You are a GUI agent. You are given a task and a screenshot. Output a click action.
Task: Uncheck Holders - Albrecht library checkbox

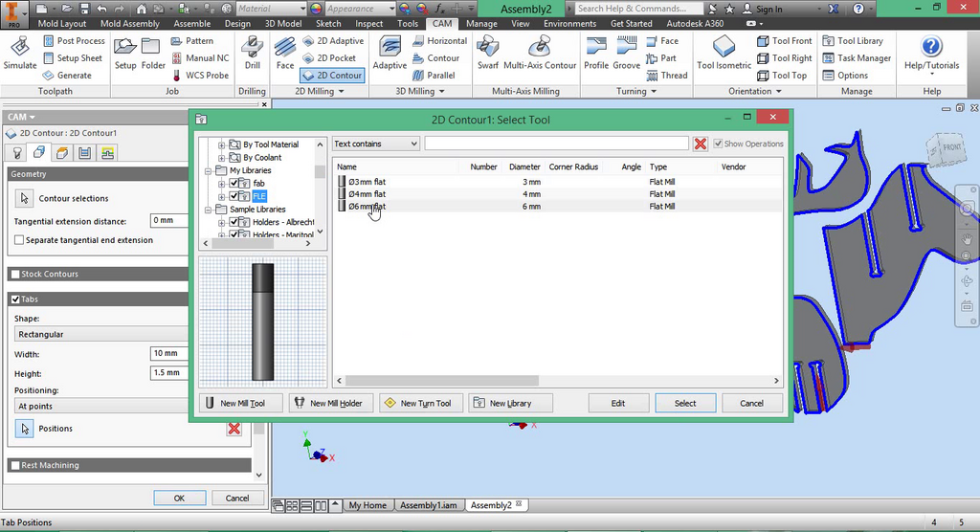[x=234, y=222]
